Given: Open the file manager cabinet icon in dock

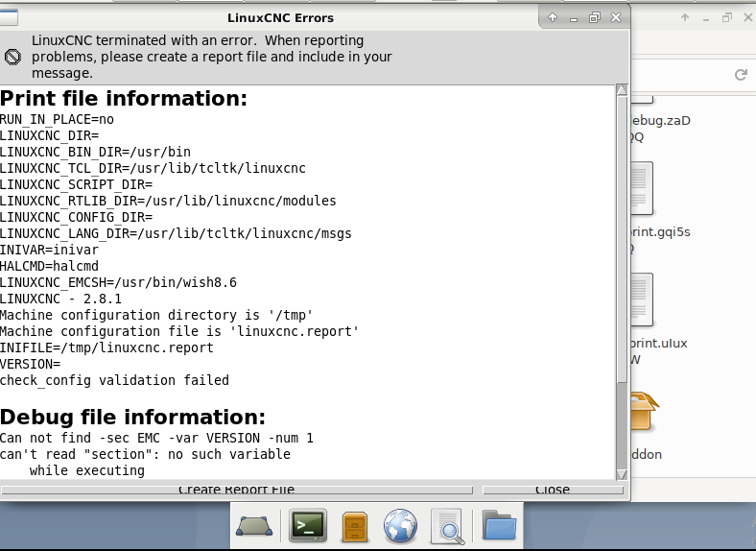Looking at the screenshot, I should point(355,527).
